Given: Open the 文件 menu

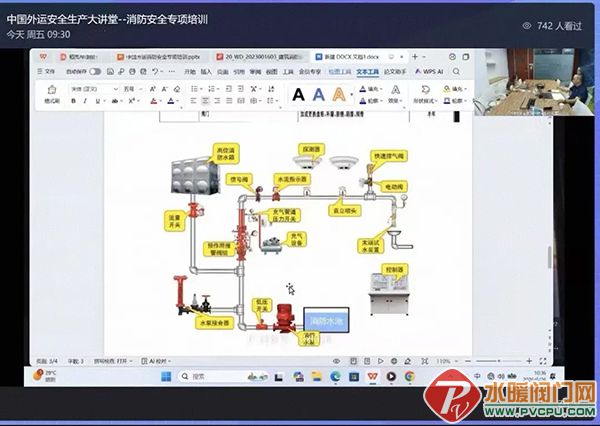Looking at the screenshot, I should click(x=46, y=71).
